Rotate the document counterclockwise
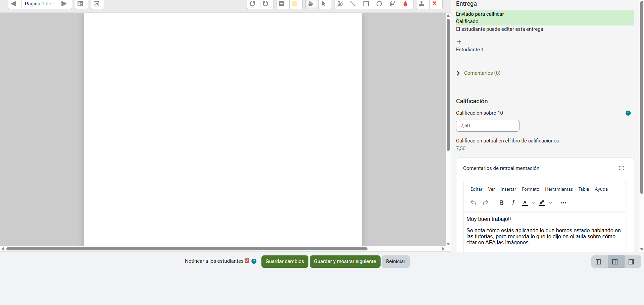The width and height of the screenshot is (644, 305). click(253, 4)
